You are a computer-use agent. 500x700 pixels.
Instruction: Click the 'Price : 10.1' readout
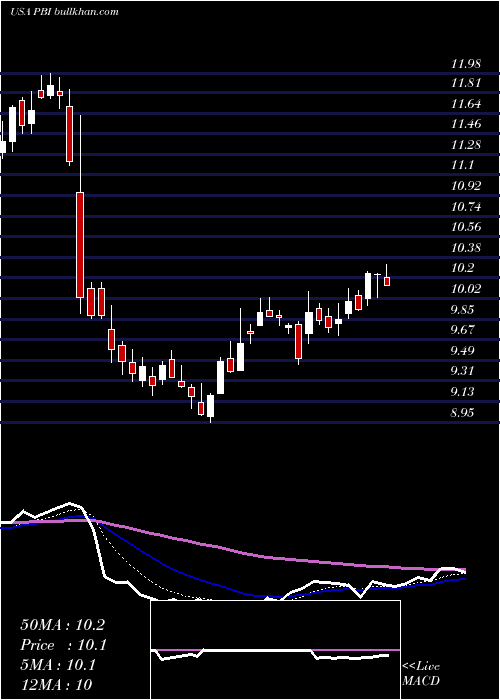click(62, 645)
